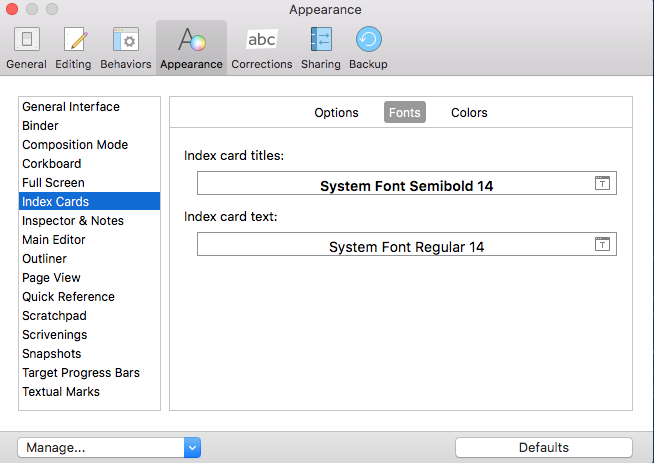Open the Editing preferences pane

pos(74,48)
